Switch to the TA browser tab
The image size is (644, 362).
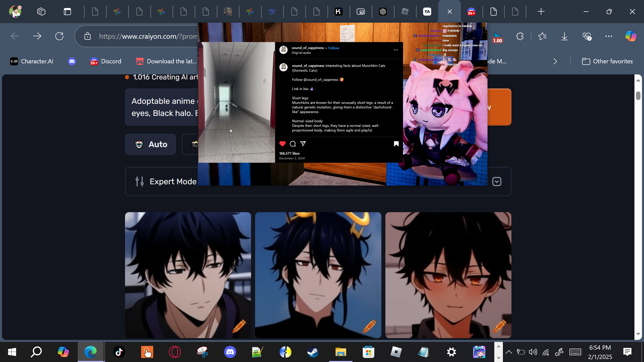[427, 12]
